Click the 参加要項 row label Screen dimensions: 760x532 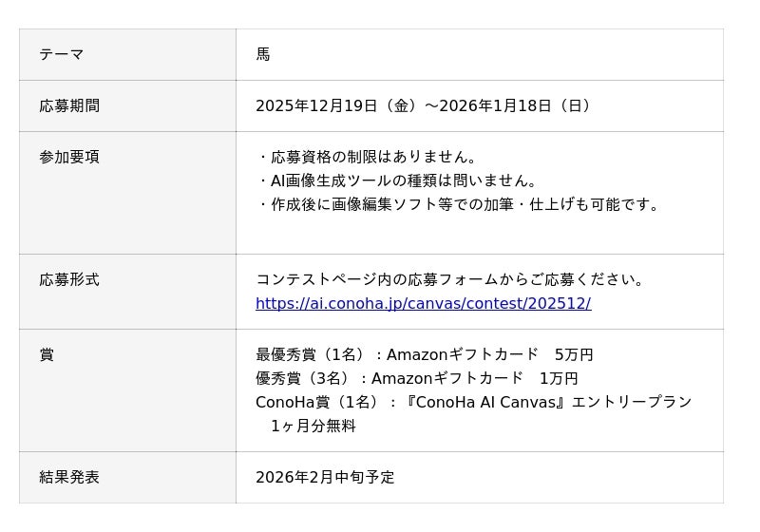(69, 158)
